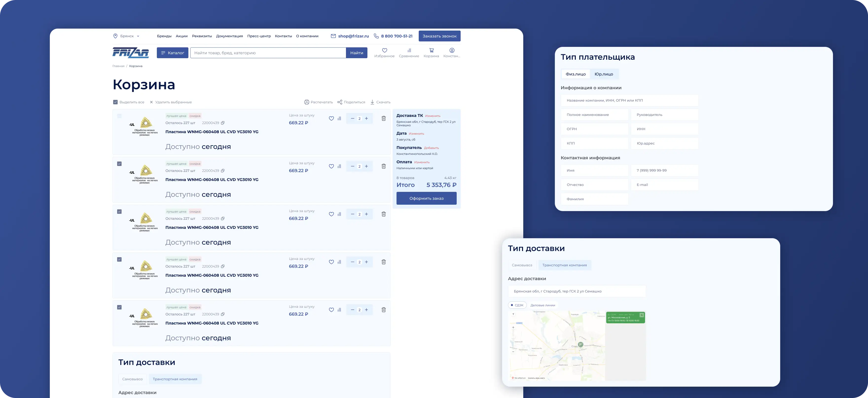Open the Сравнение comparison icon in header
The image size is (868, 398).
click(x=409, y=51)
